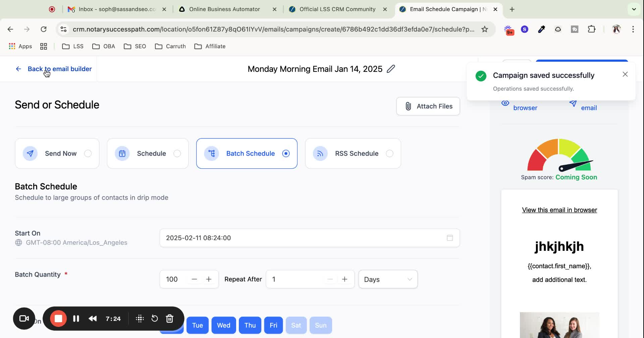Open a new browser tab
This screenshot has height=338, width=644.
point(512,9)
